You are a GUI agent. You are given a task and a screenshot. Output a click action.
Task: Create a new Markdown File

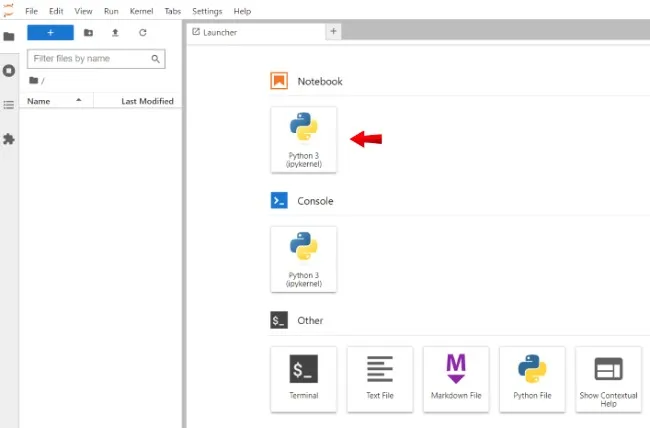tap(456, 379)
